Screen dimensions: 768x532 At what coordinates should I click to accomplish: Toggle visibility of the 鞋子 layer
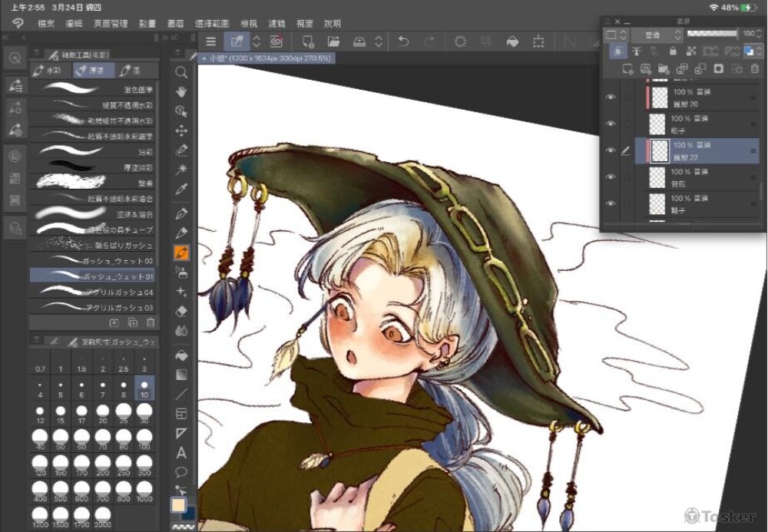[611, 203]
